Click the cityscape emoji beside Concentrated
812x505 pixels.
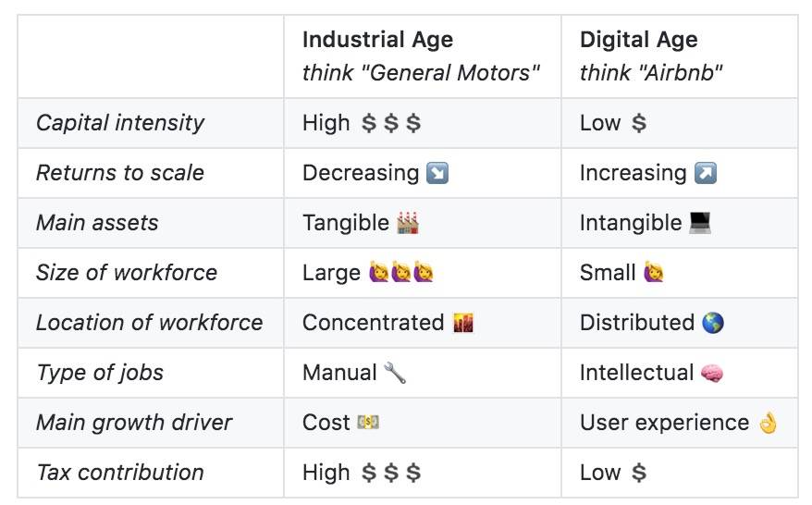point(463,323)
